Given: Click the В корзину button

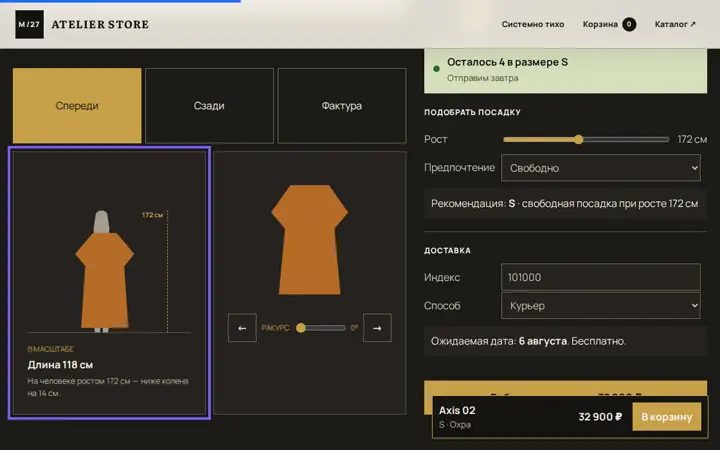Looking at the screenshot, I should coord(667,417).
